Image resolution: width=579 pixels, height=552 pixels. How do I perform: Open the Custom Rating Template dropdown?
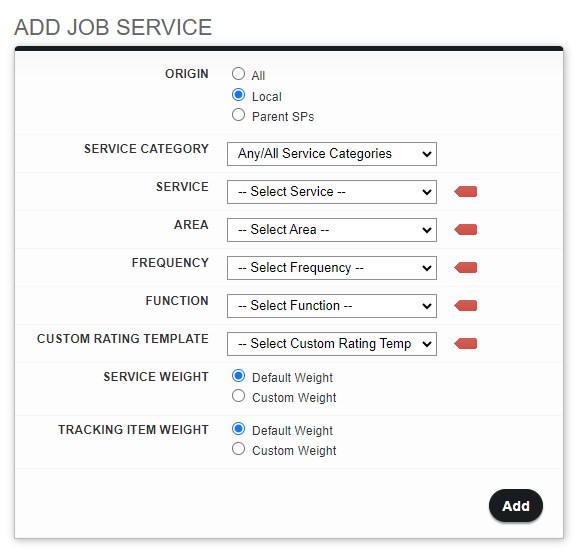[332, 344]
